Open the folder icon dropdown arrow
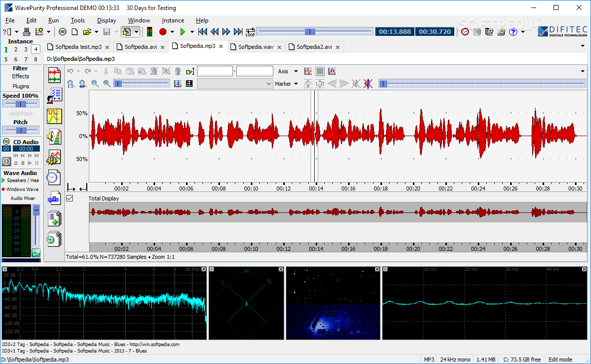 (x=96, y=32)
